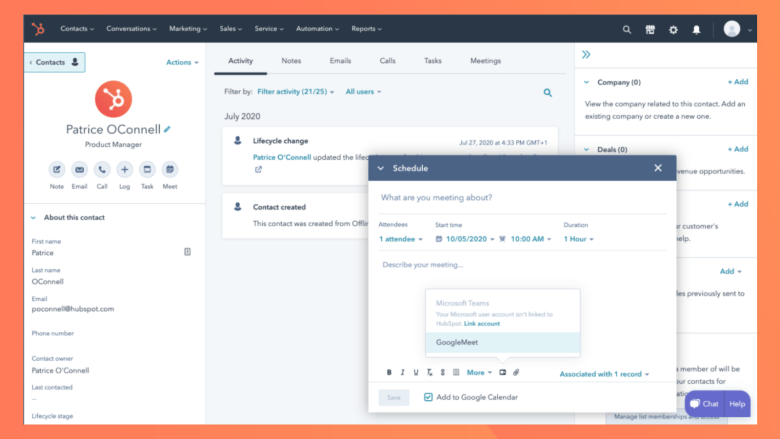Screen dimensions: 780x439
Task: Open external link icon in Lifecycle change
Action: (x=258, y=170)
